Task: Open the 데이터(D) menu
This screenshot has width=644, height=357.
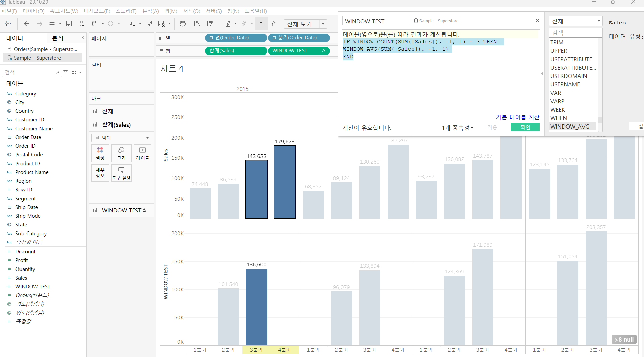Action: click(34, 11)
